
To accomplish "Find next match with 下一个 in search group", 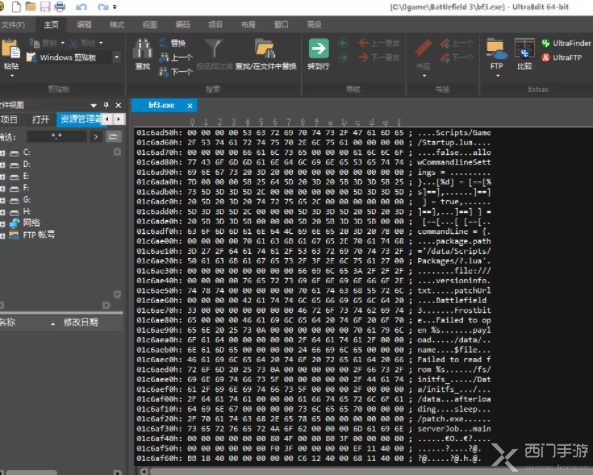I will [176, 71].
